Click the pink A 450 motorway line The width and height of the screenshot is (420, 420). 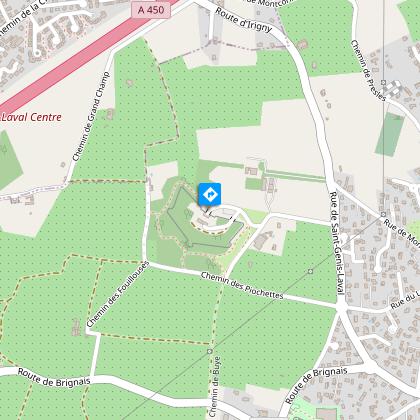(x=77, y=62)
